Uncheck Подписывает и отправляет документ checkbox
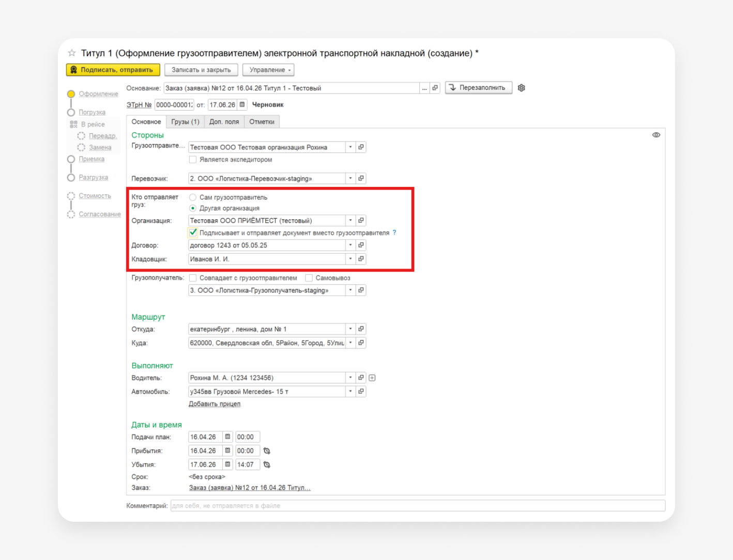Image resolution: width=733 pixels, height=560 pixels. tap(193, 233)
